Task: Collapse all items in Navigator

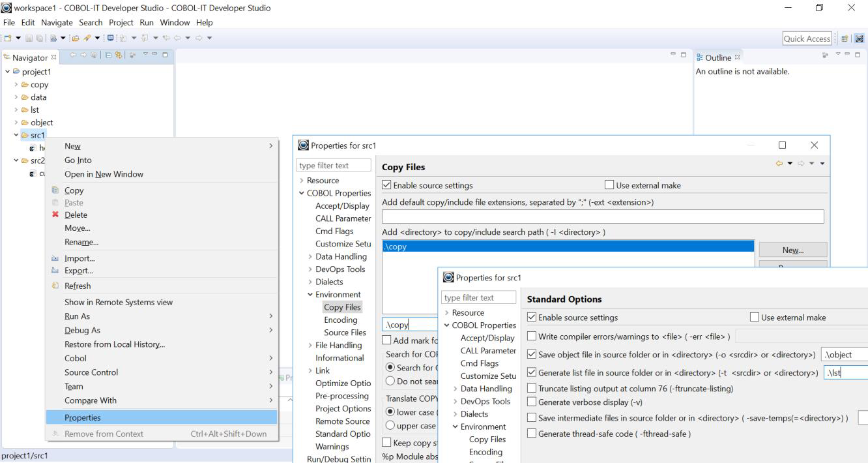Action: click(x=110, y=57)
